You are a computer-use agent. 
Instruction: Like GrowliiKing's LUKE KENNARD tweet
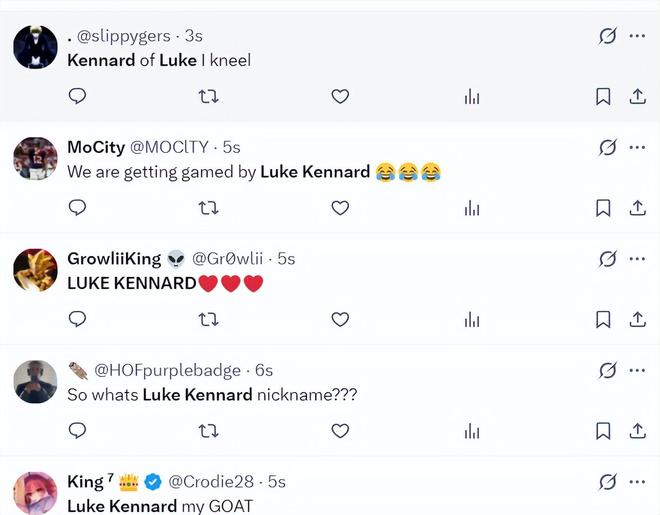pos(340,319)
